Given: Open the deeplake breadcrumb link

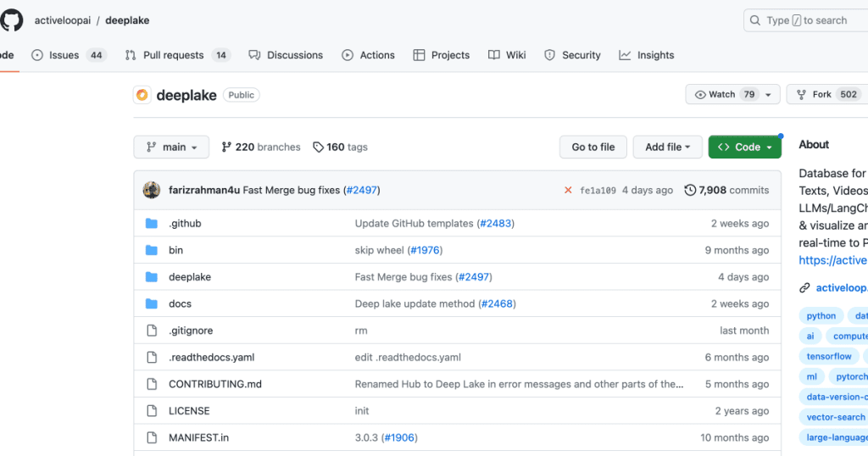Looking at the screenshot, I should 127,20.
